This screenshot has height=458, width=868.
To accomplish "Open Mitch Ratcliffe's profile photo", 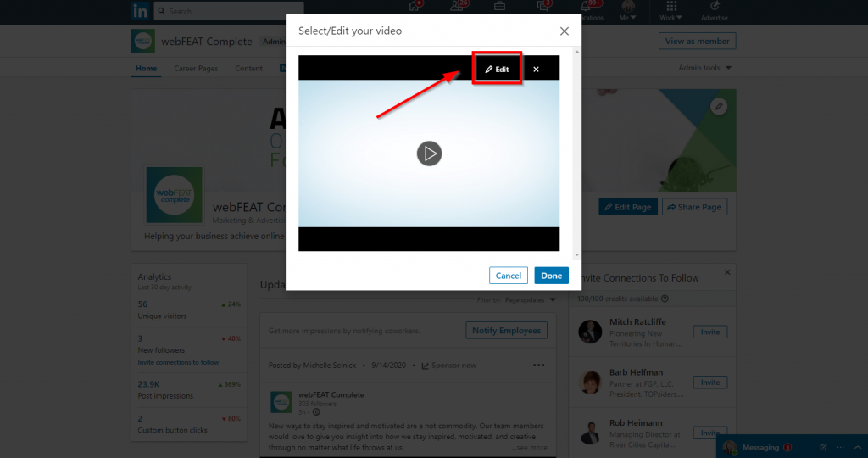I will [590, 332].
